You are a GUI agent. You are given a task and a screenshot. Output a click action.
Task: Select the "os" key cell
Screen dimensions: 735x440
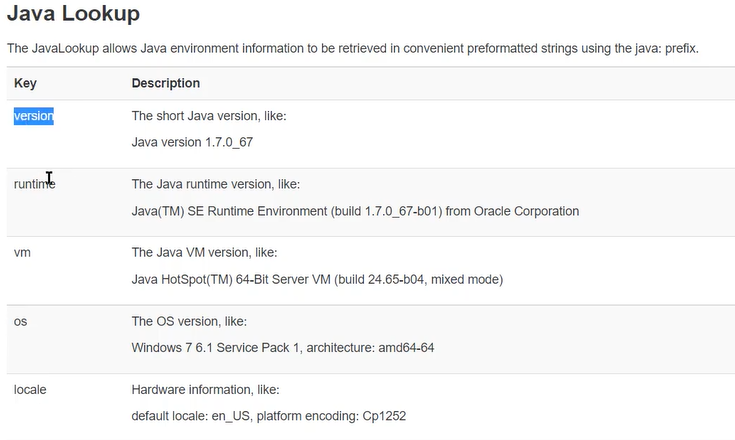(20, 321)
